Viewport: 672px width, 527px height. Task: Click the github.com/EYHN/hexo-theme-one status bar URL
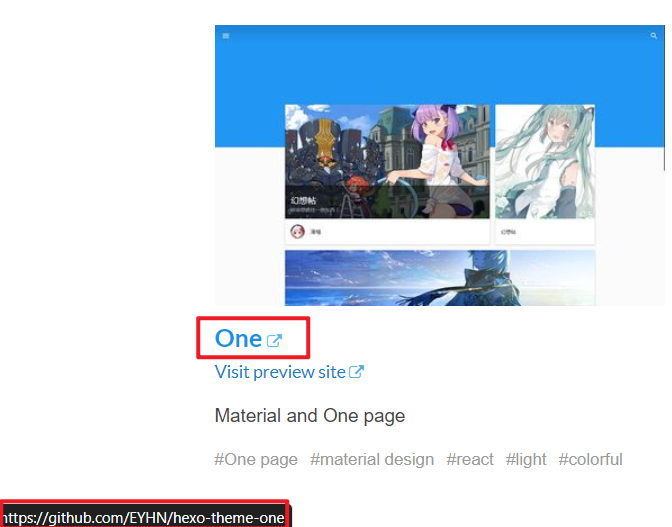(143, 518)
